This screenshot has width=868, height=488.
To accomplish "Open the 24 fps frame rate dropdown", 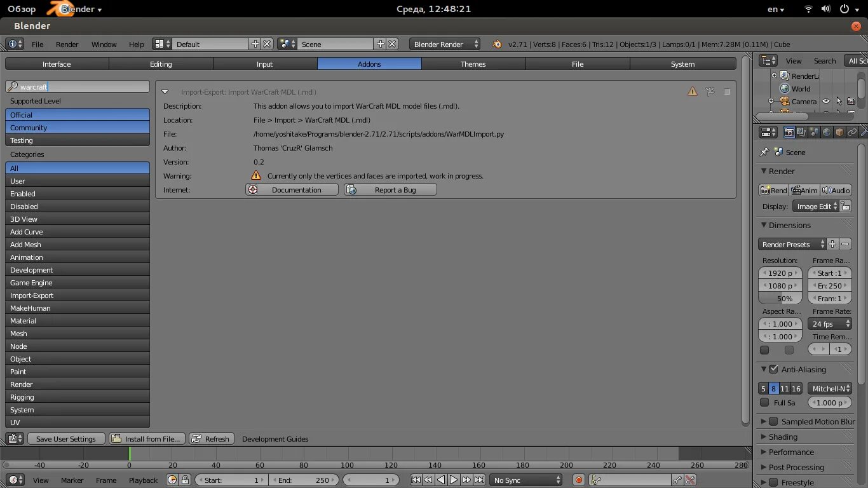I will point(830,323).
